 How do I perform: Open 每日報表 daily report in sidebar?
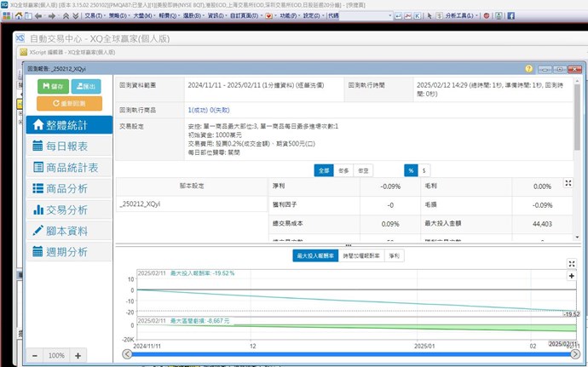click(69, 146)
